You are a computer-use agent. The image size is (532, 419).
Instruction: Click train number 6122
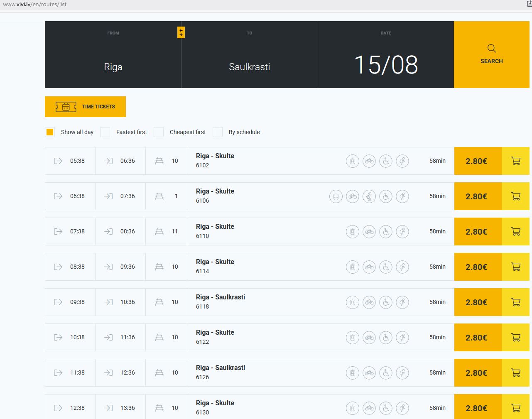point(202,342)
